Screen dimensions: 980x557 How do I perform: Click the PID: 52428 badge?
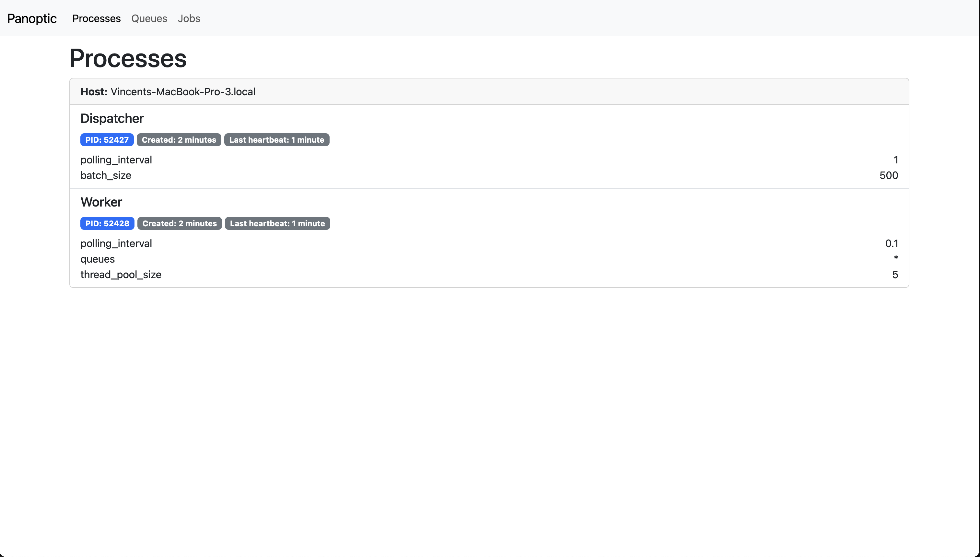[107, 223]
